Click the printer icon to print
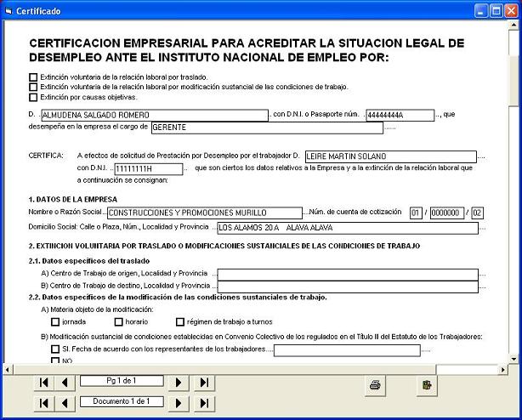 [x=375, y=385]
